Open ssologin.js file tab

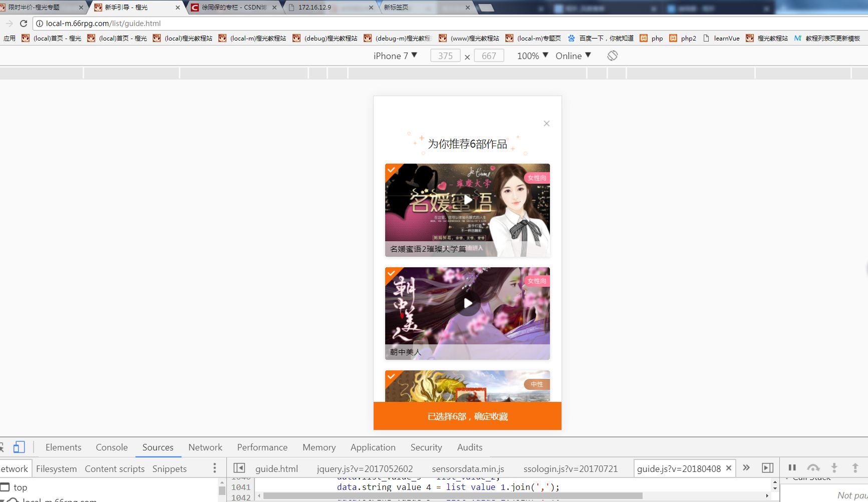pos(570,468)
